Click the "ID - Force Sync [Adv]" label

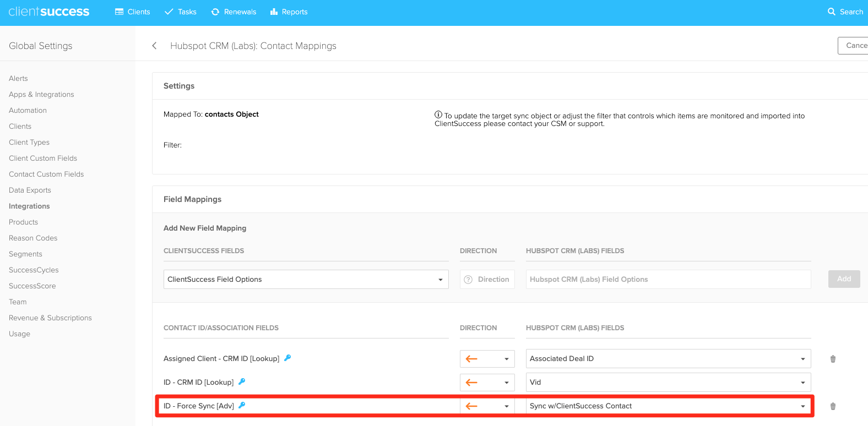199,406
